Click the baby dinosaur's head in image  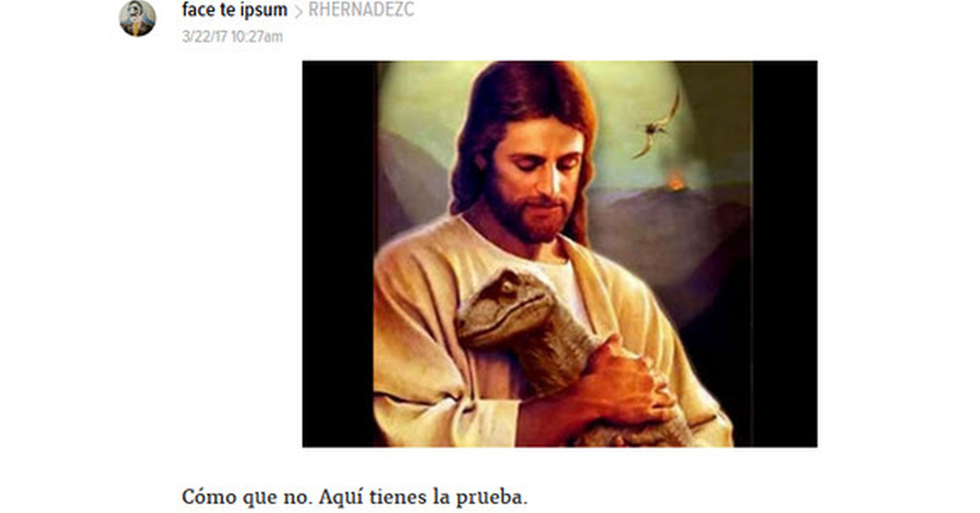tap(507, 309)
